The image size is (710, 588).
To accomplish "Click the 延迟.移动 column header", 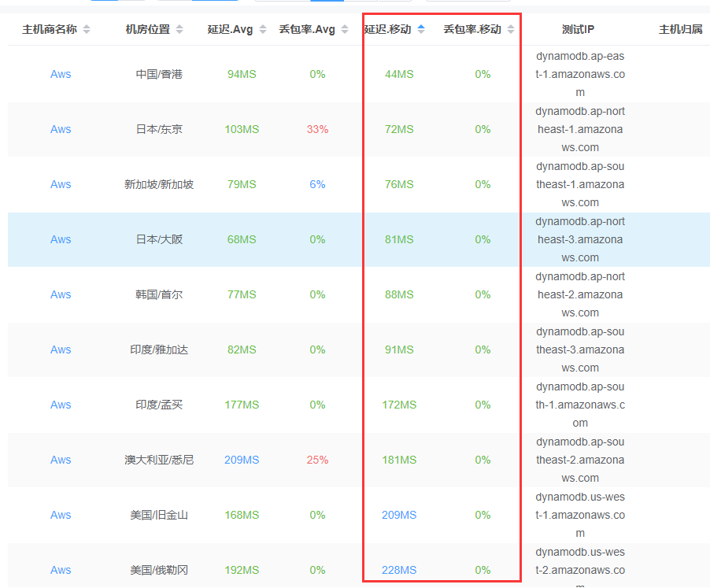I will (388, 29).
